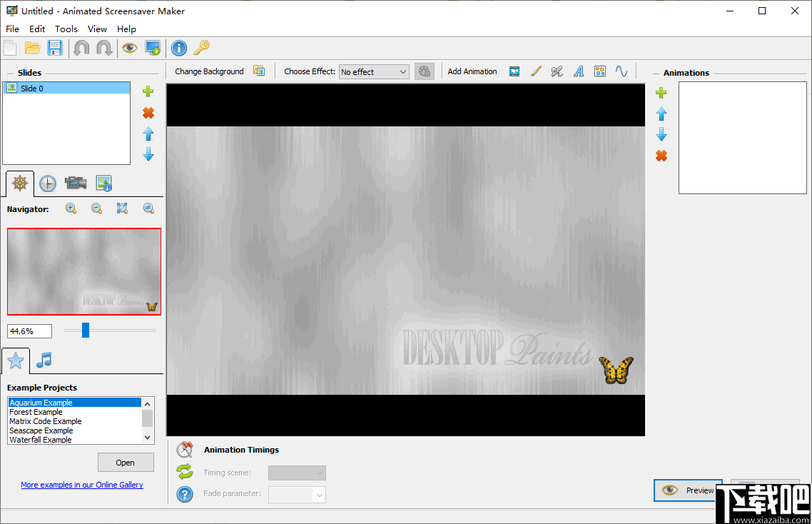Click the Animation Timings stopwatch icon

click(x=185, y=449)
